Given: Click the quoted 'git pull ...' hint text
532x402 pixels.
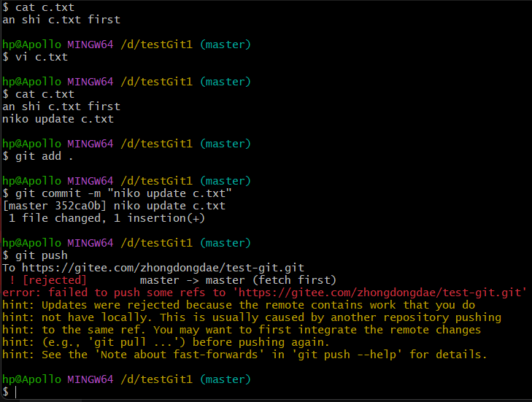Looking at the screenshot, I should tap(133, 342).
